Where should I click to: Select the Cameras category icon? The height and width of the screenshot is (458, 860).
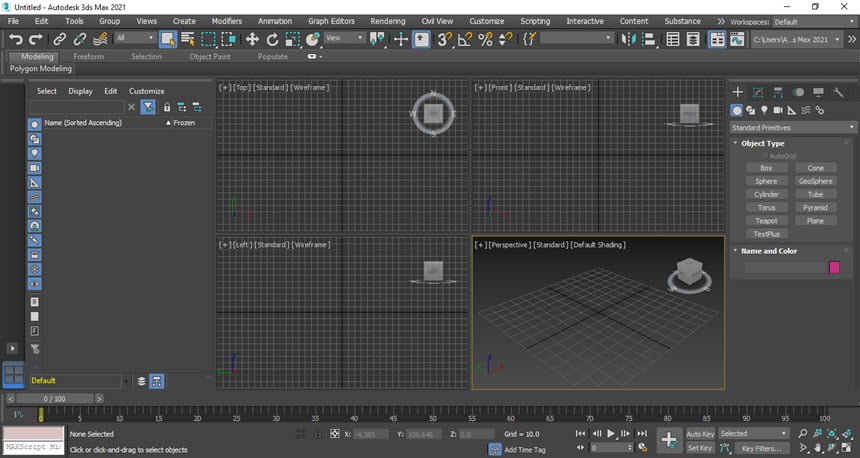pos(778,110)
